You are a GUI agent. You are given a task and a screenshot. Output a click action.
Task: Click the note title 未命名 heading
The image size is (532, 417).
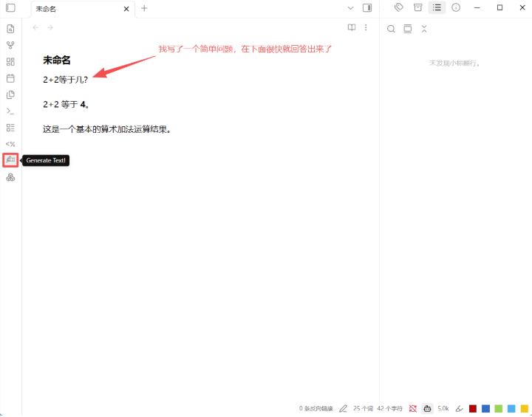57,61
